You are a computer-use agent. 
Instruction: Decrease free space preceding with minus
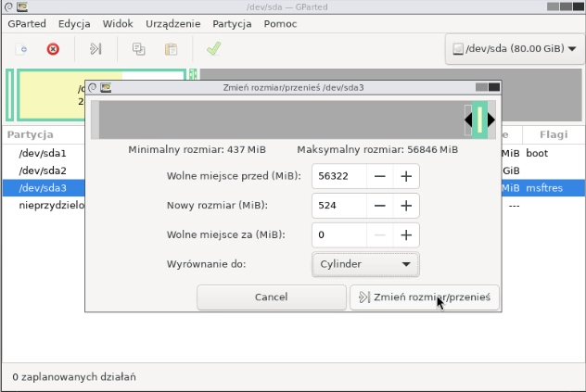click(x=380, y=176)
